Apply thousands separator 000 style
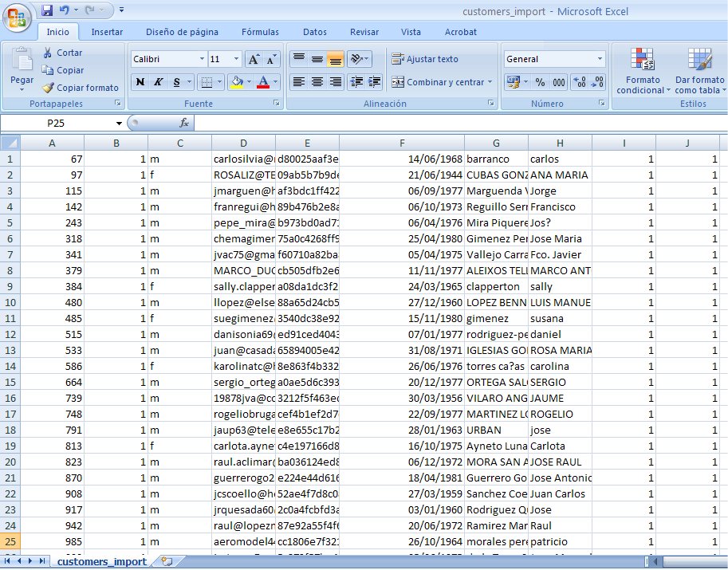Image resolution: width=728 pixels, height=570 pixels. pyautogui.click(x=558, y=82)
